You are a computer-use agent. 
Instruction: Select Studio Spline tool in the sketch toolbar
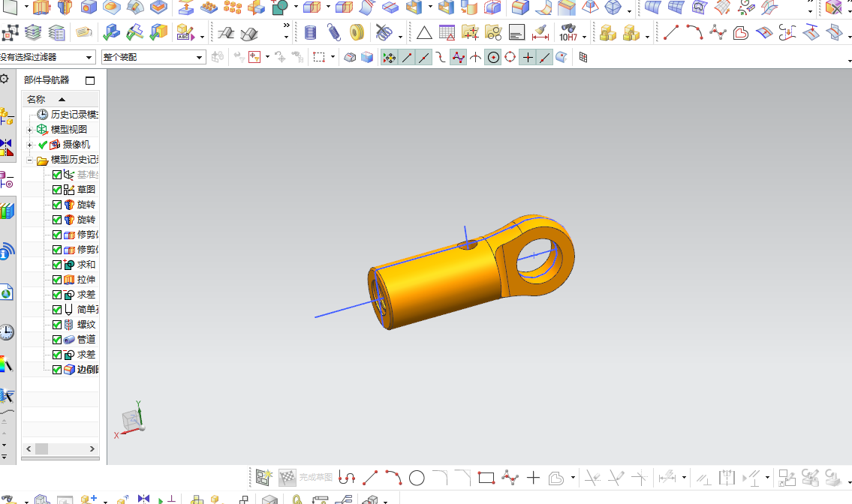pos(510,478)
